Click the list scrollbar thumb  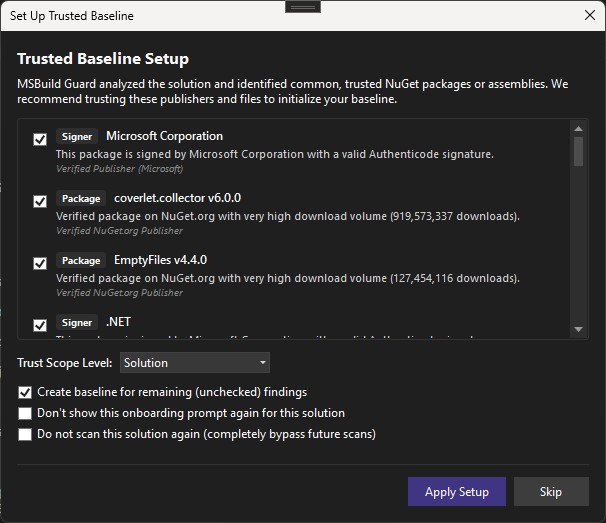coord(579,152)
